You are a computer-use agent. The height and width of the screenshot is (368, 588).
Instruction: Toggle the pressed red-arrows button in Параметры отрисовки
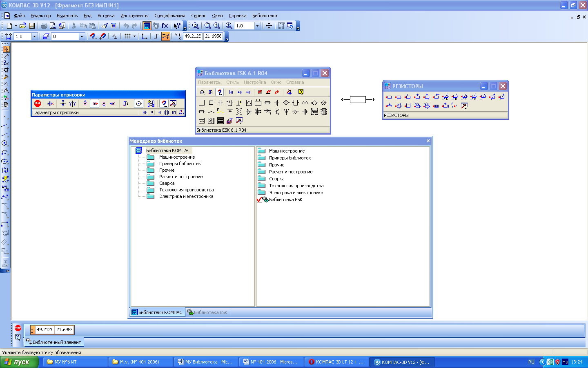coord(95,103)
